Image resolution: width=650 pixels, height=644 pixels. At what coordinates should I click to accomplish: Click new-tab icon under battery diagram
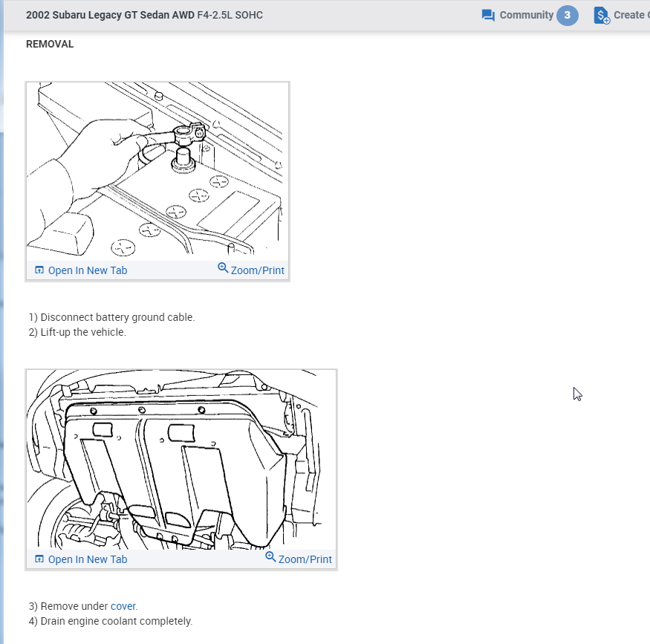click(39, 270)
